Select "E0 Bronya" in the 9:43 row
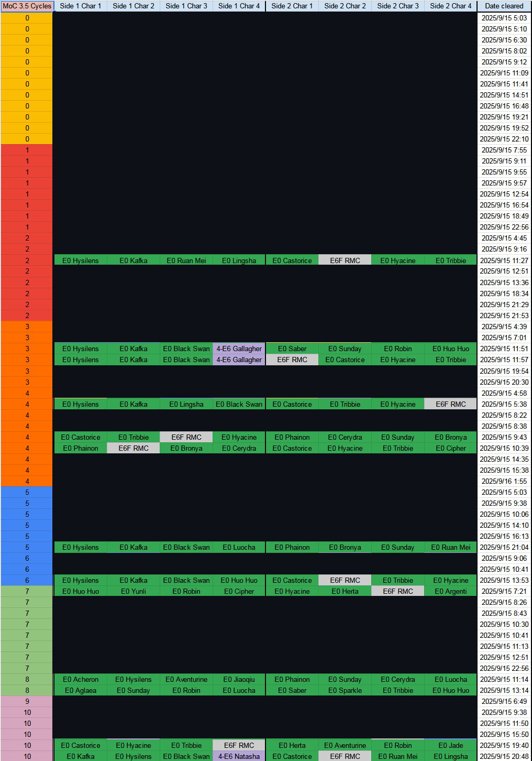Image resolution: width=532 pixels, height=761 pixels. tap(451, 437)
